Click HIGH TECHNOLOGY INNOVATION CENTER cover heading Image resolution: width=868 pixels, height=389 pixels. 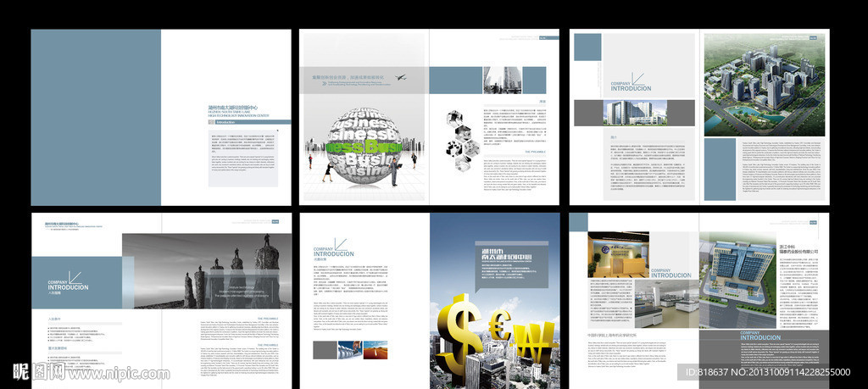(238, 115)
